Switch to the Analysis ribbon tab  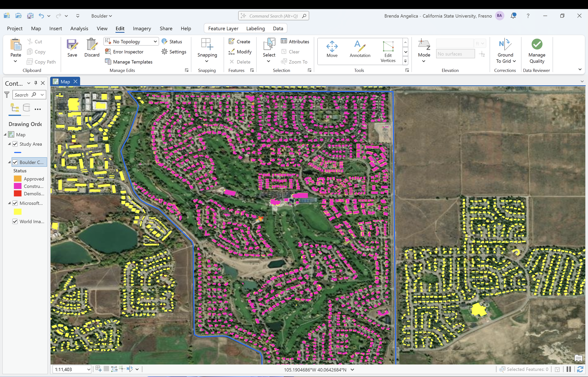coord(79,29)
